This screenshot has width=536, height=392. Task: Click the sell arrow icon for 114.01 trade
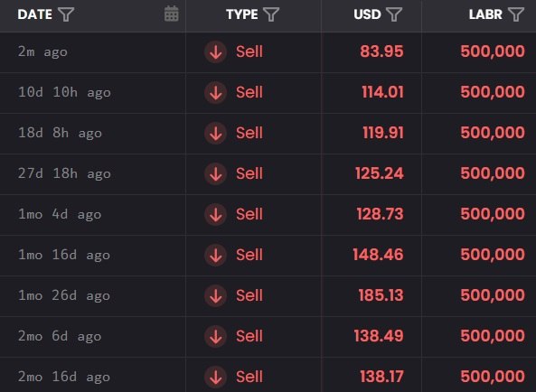(x=215, y=92)
